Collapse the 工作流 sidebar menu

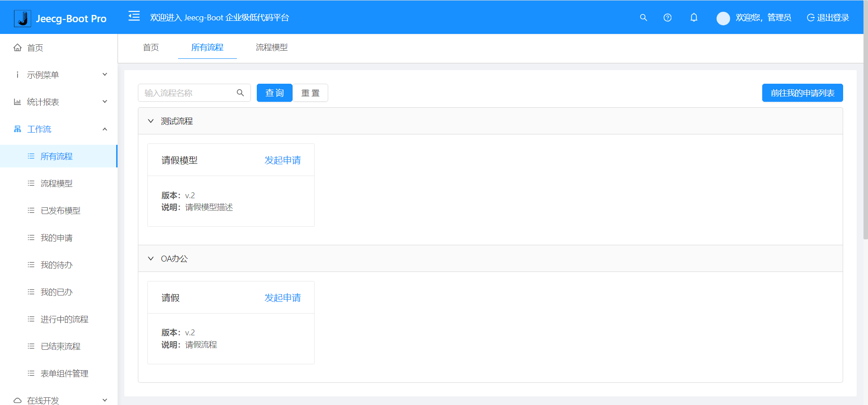tap(59, 129)
